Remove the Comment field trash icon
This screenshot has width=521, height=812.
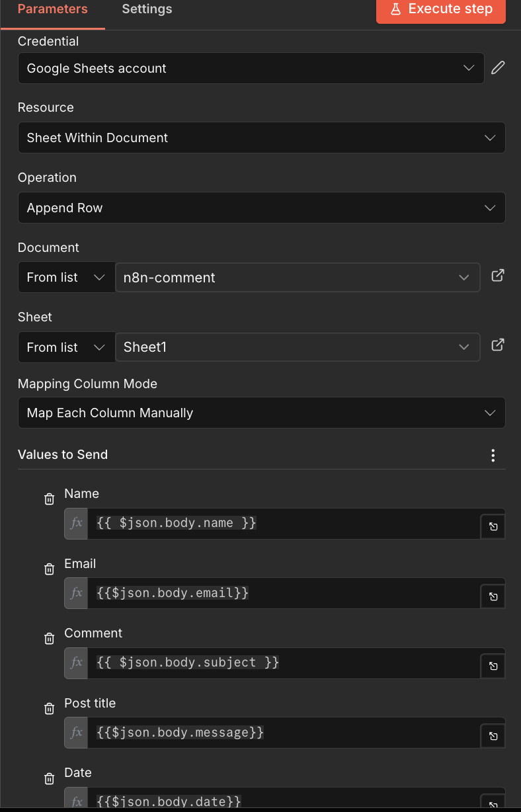coord(49,639)
